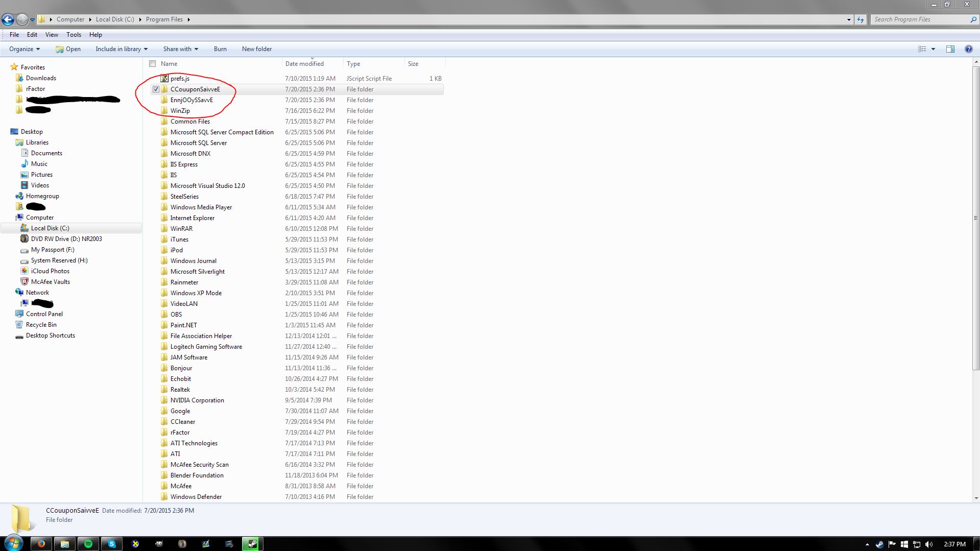
Task: Select the Blender Foundation folder
Action: [197, 475]
